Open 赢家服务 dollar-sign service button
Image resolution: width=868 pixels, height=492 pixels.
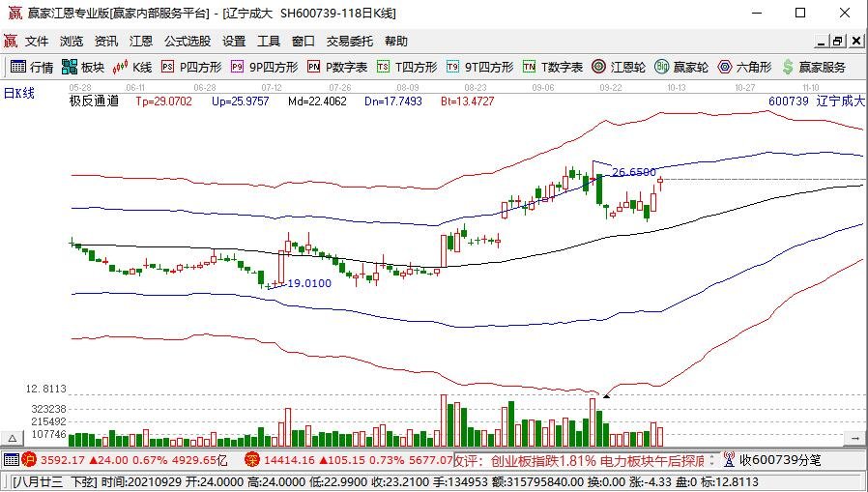click(814, 68)
